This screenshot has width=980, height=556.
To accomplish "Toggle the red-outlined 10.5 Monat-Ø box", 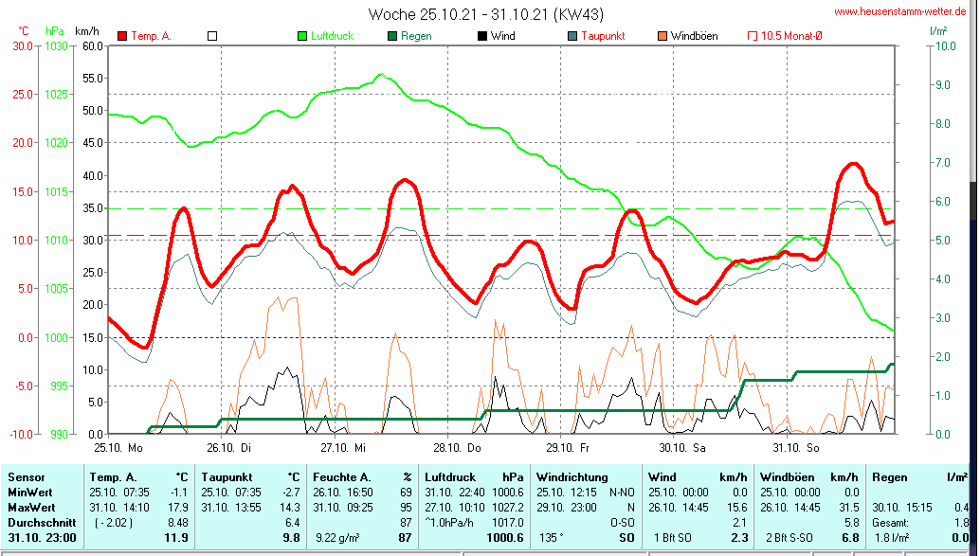I will coord(753,36).
